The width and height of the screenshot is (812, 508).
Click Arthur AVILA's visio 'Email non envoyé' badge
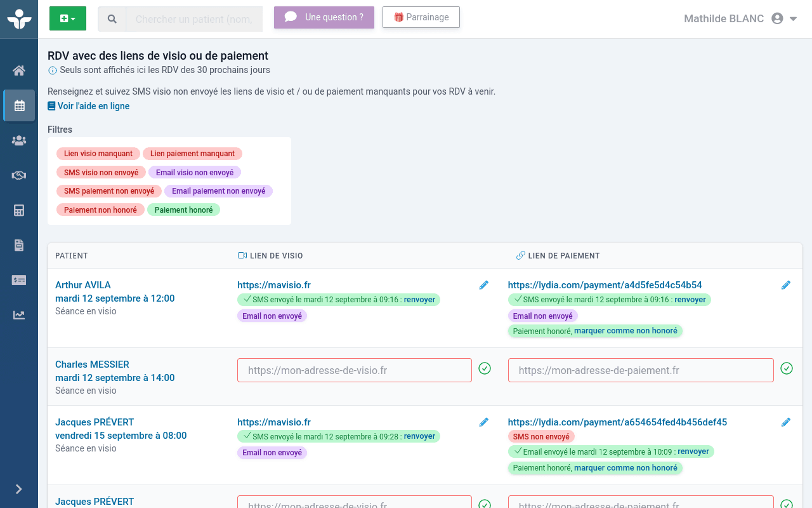(x=272, y=316)
